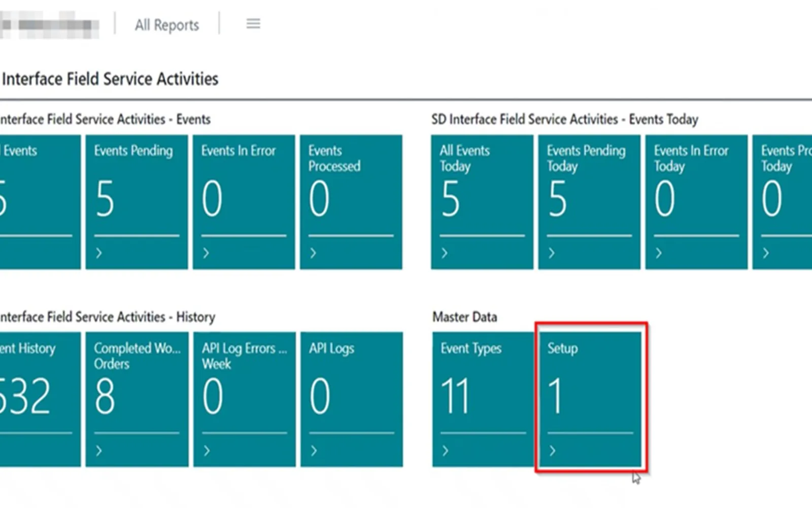Click the chevron on All Events Today tile
The width and height of the screenshot is (812, 508).
click(x=445, y=253)
